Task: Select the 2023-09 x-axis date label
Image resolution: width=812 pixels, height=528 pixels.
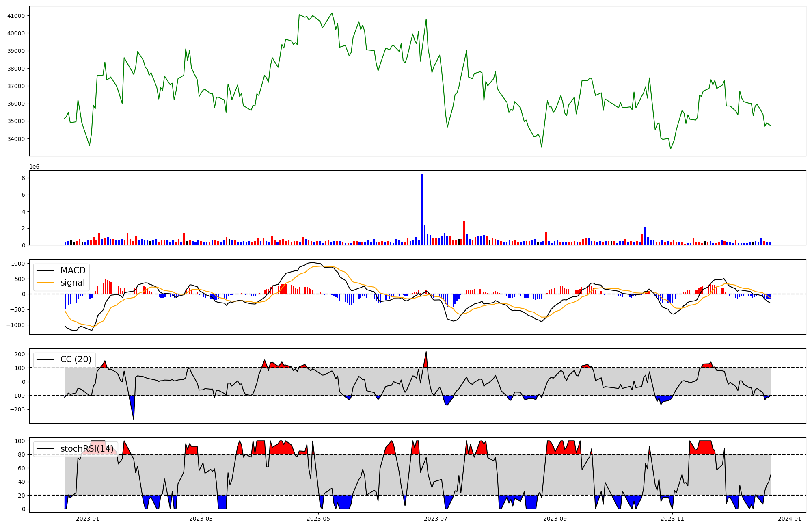Action: pyautogui.click(x=555, y=519)
